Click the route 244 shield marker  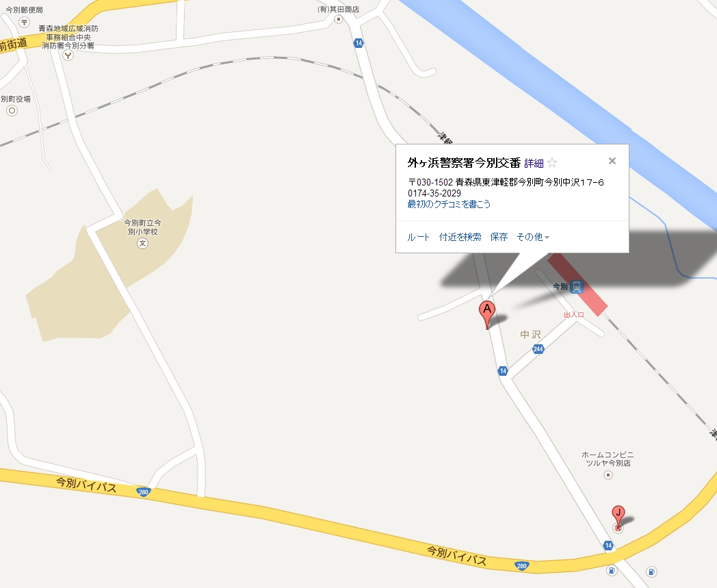coord(538,349)
